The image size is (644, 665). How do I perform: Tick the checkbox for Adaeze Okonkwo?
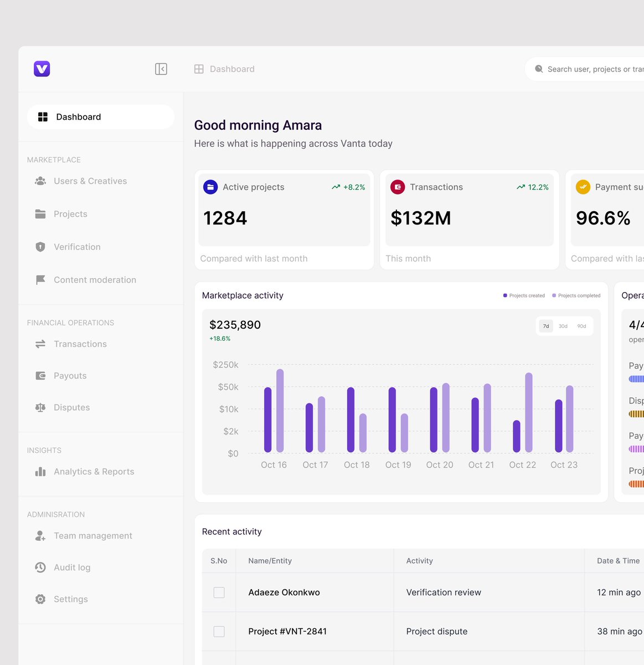point(219,592)
